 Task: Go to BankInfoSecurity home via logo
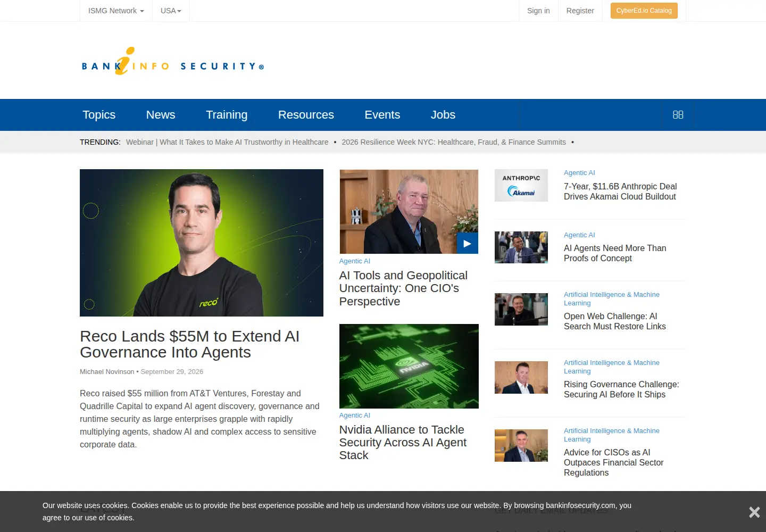click(x=172, y=61)
